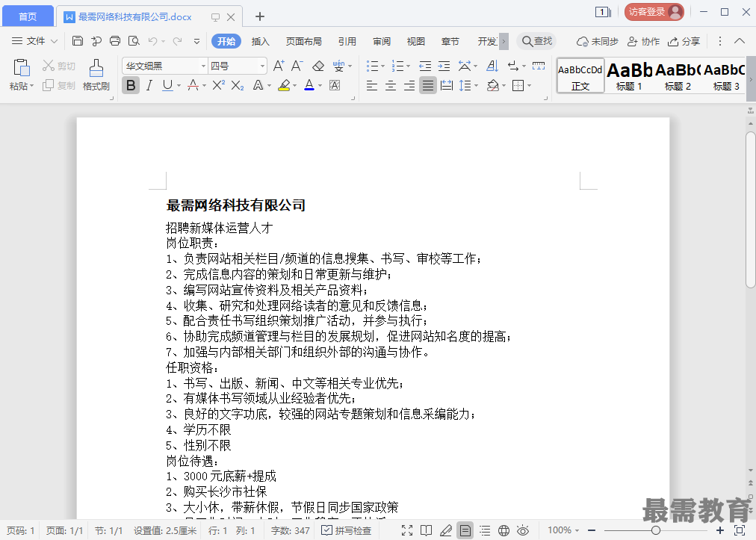Click the Paste clipboard icon
756x540 pixels.
pyautogui.click(x=21, y=68)
